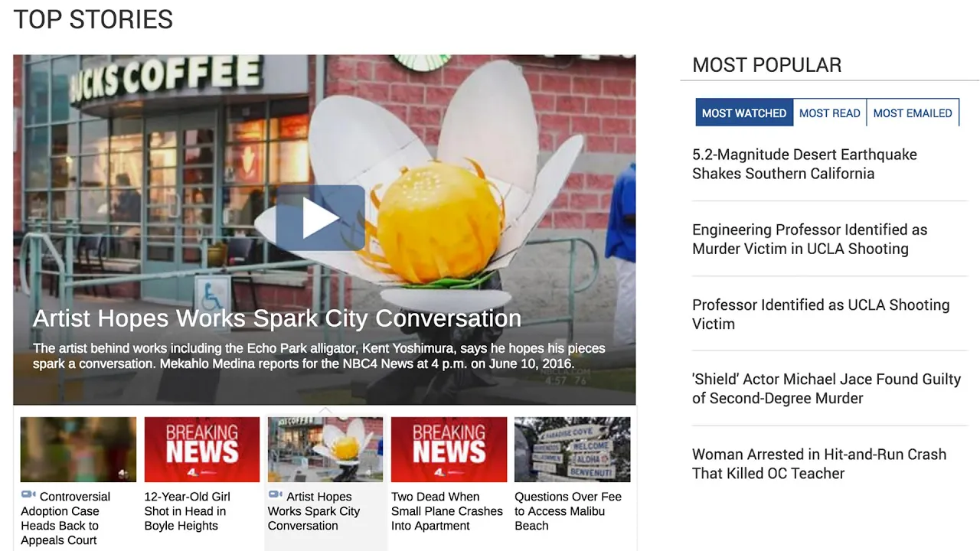Switch to the Most Read tab

(830, 112)
